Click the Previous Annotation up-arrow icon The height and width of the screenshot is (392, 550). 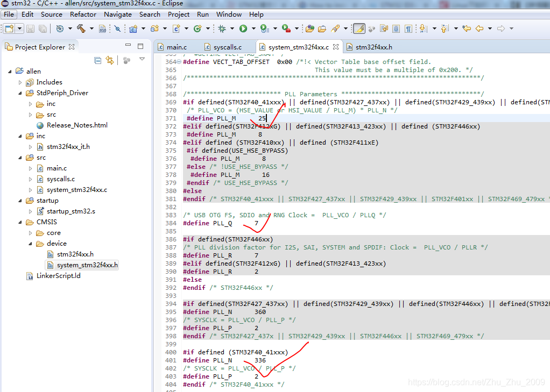(x=445, y=28)
